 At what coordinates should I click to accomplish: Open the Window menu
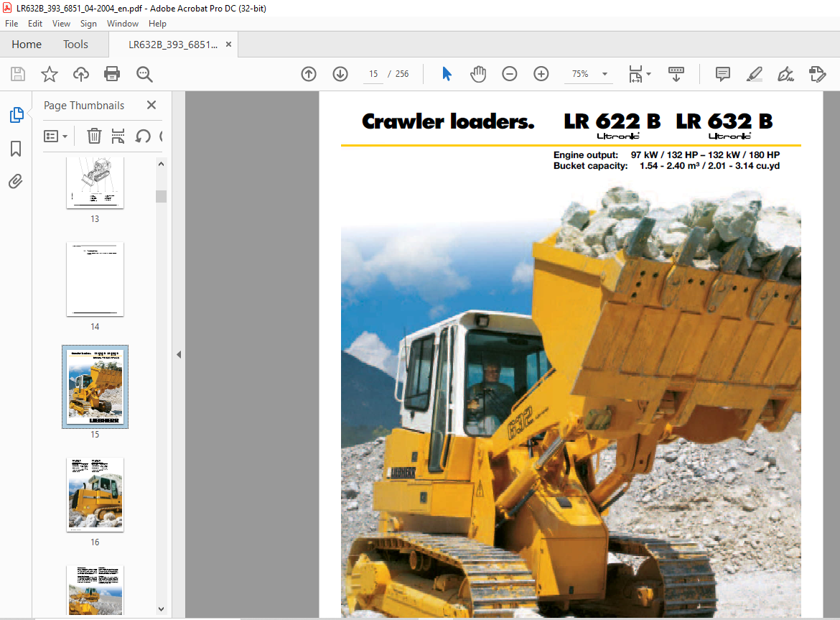123,24
